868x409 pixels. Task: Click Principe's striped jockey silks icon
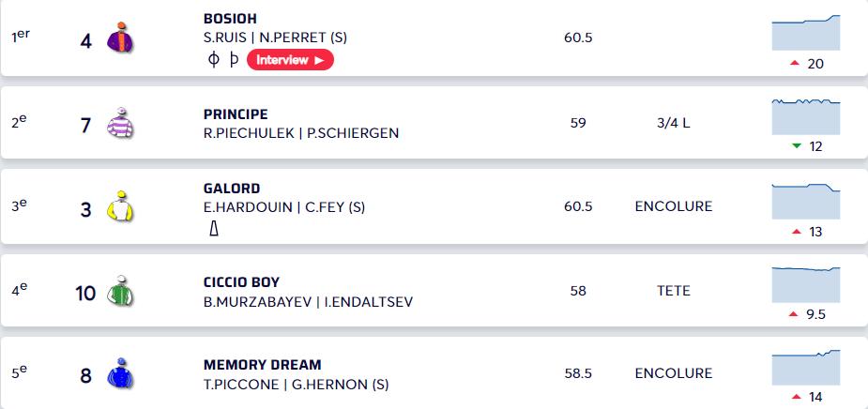120,123
